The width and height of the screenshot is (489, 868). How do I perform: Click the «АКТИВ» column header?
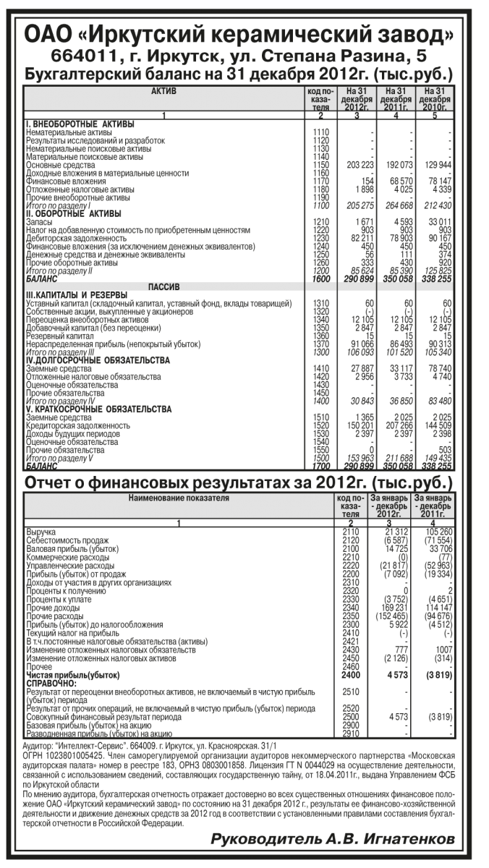coord(164,93)
